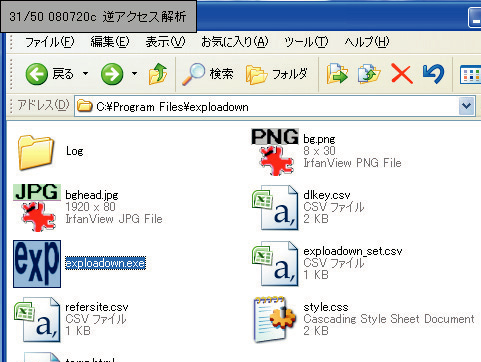Open the address bar dropdown arrow
This screenshot has height=362, width=481.
pos(466,106)
